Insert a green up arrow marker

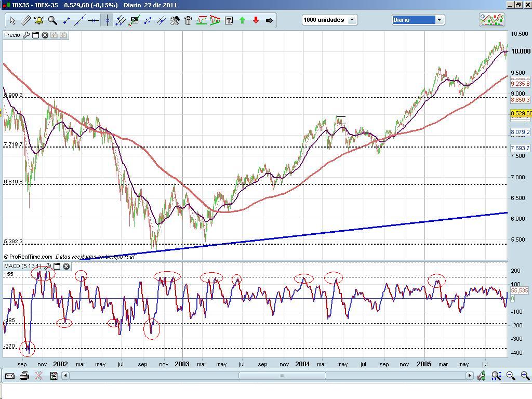point(242,20)
